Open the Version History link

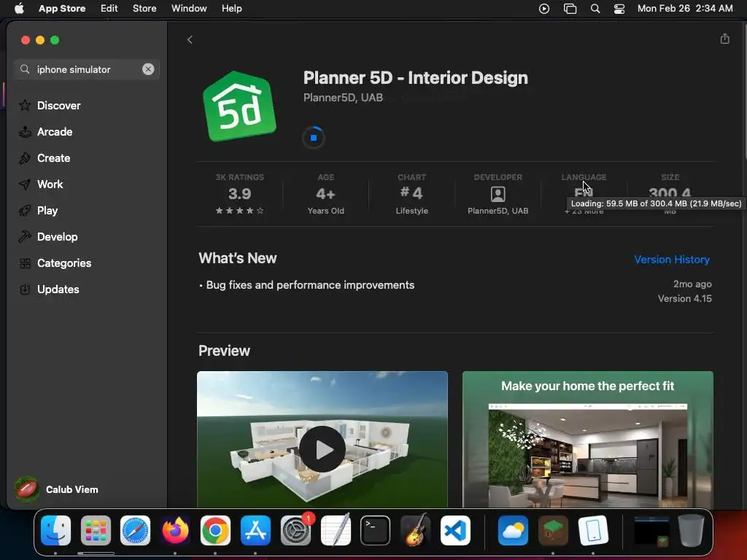[x=672, y=260]
